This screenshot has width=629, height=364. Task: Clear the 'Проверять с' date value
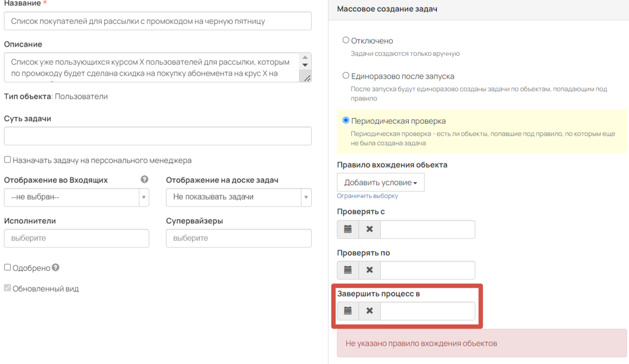[369, 229]
